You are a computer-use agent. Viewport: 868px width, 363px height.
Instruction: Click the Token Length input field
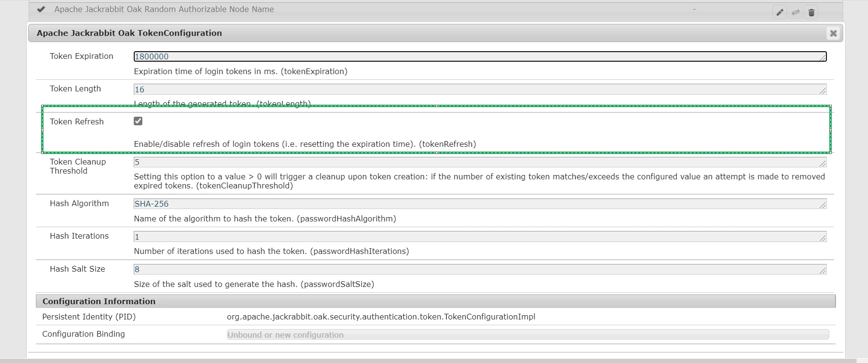480,89
